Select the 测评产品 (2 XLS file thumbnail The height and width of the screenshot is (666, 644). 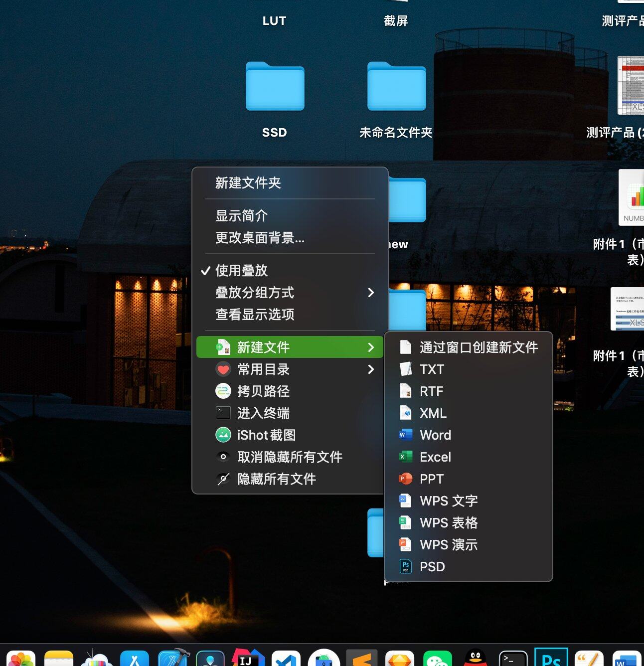(x=631, y=85)
